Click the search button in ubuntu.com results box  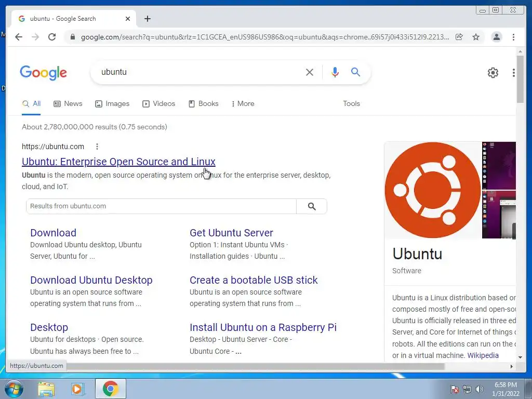[x=312, y=206]
